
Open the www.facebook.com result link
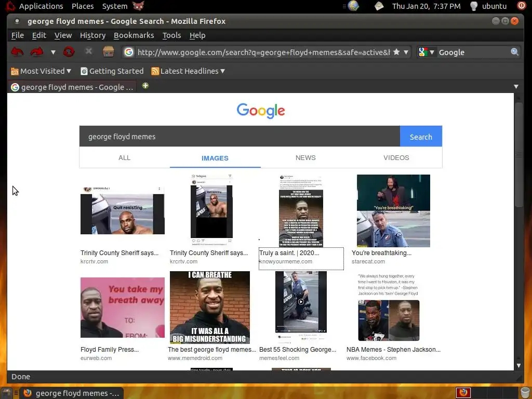tap(371, 358)
